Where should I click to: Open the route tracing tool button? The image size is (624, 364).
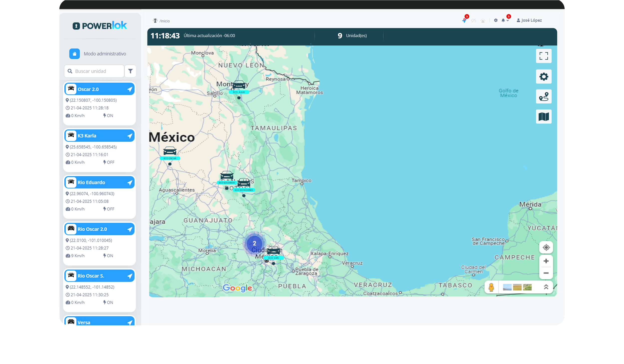(543, 96)
